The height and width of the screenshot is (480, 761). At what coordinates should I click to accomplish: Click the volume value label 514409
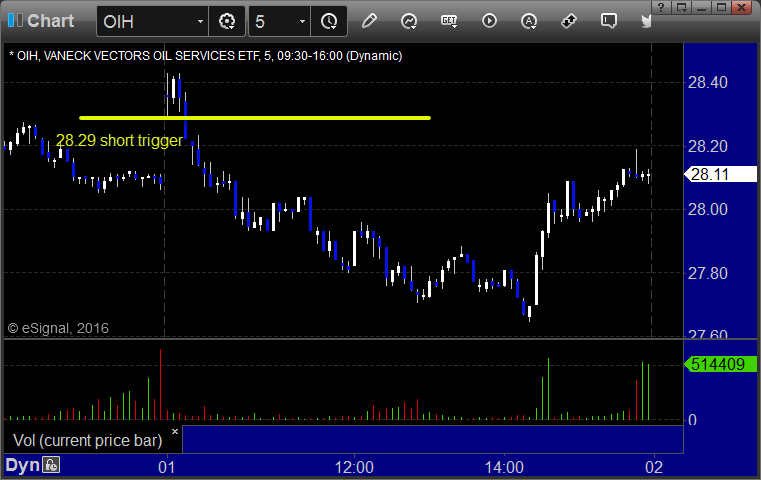pos(720,364)
